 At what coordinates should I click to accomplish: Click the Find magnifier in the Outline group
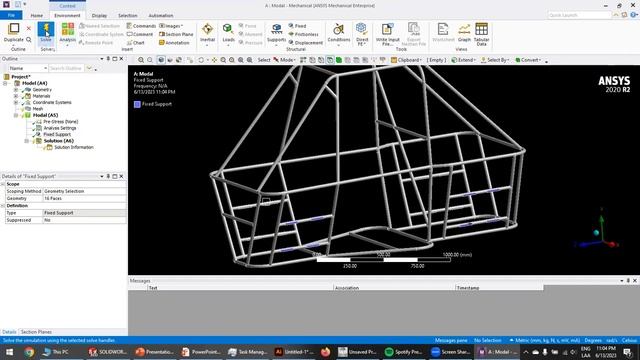click(29, 40)
